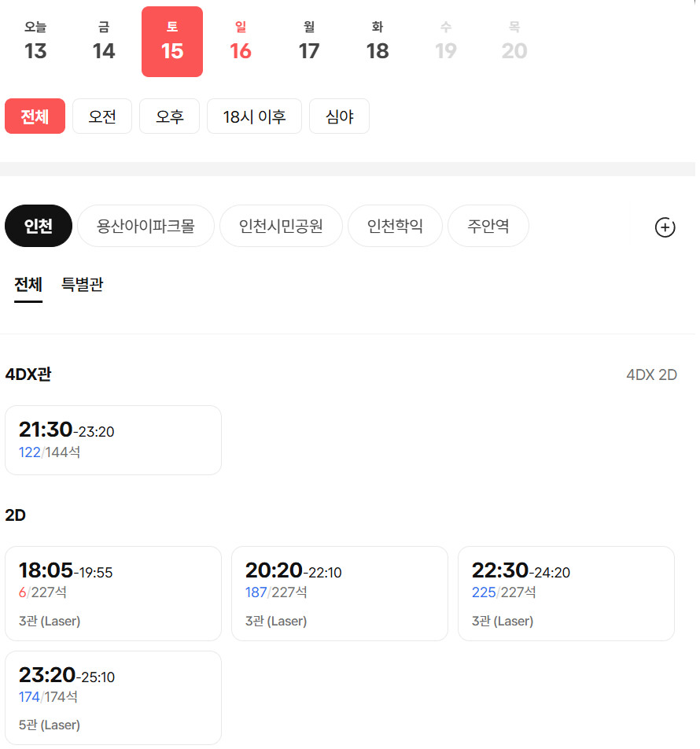Choose the 18:05 2D showtime
Screen dimensions: 700x749
point(113,593)
